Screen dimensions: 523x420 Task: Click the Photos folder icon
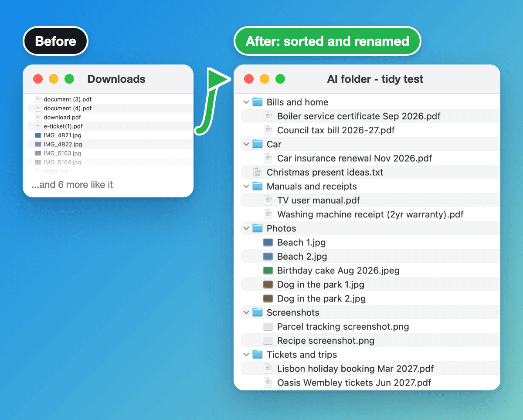(x=258, y=228)
